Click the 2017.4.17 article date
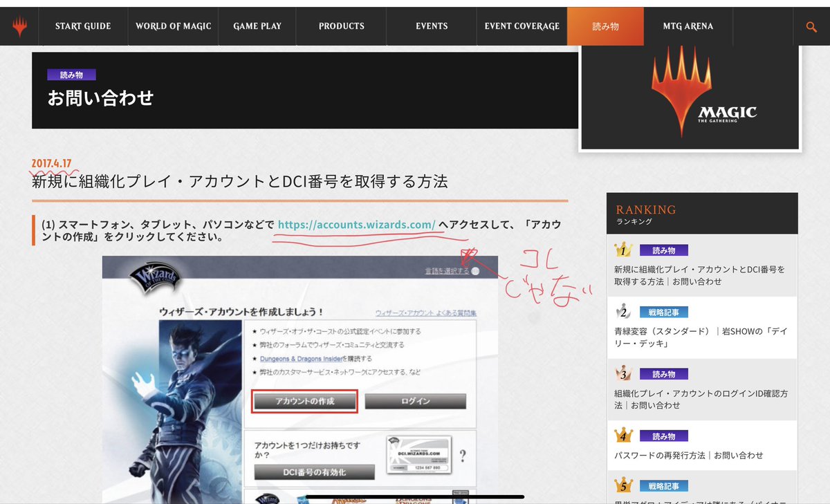The width and height of the screenshot is (830, 504). tap(52, 164)
